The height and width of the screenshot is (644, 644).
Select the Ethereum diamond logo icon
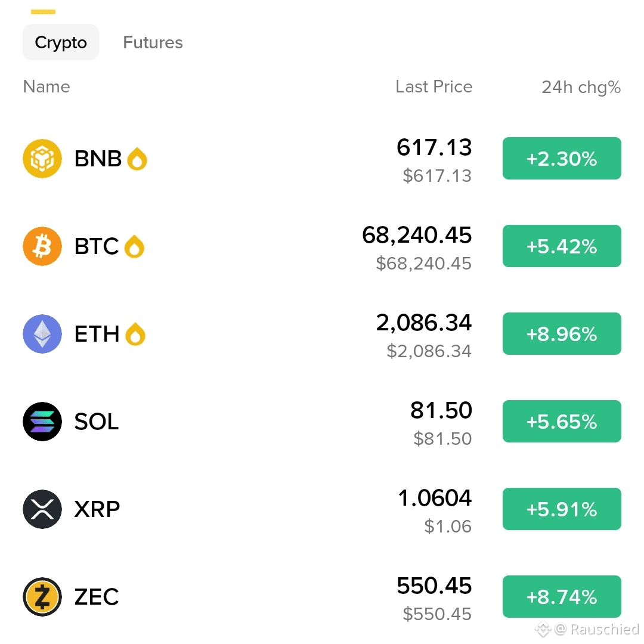[42, 334]
